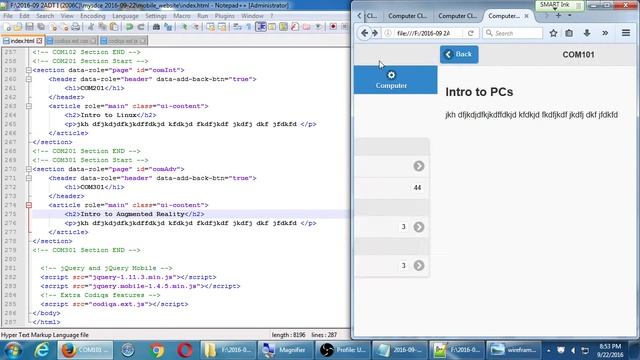Click the Cut scissors icon in Notepad++
The width and height of the screenshot is (640, 360).
tap(91, 27)
